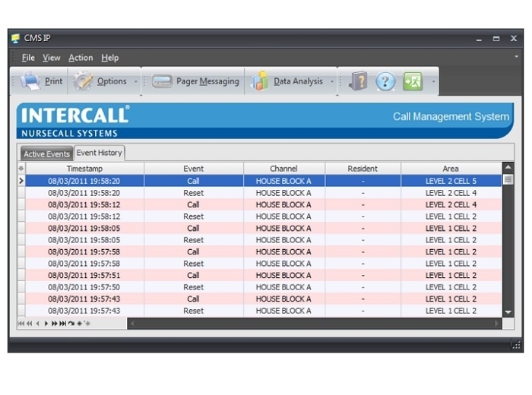Open Pager Messaging
The image size is (532, 395).
tap(195, 81)
